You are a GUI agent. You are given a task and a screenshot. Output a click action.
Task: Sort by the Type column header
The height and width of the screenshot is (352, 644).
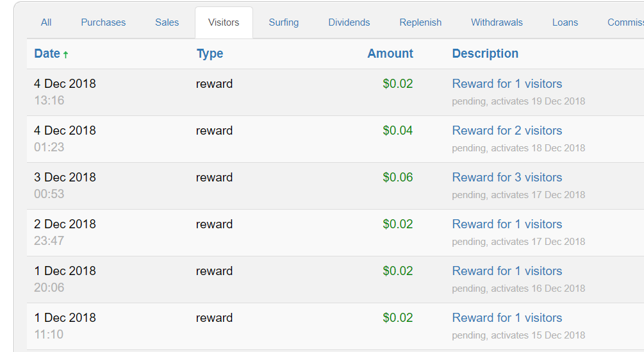[x=210, y=54]
